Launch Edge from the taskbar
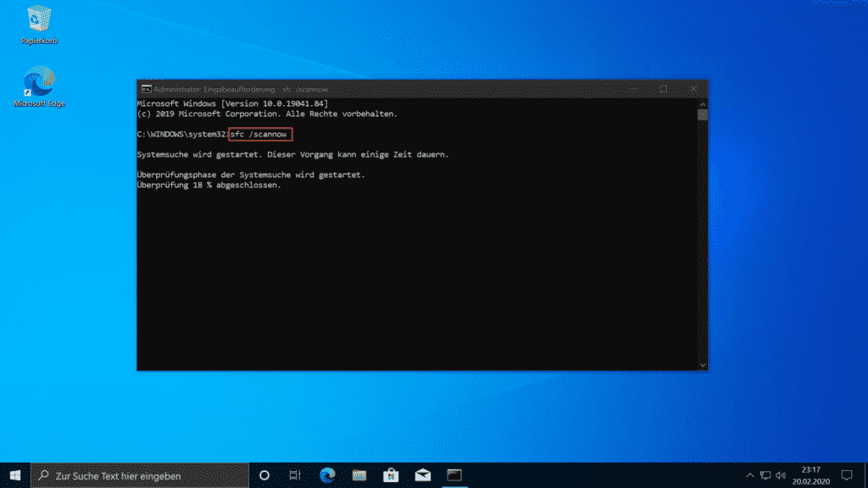Screen dimensions: 868x488 pos(327,475)
